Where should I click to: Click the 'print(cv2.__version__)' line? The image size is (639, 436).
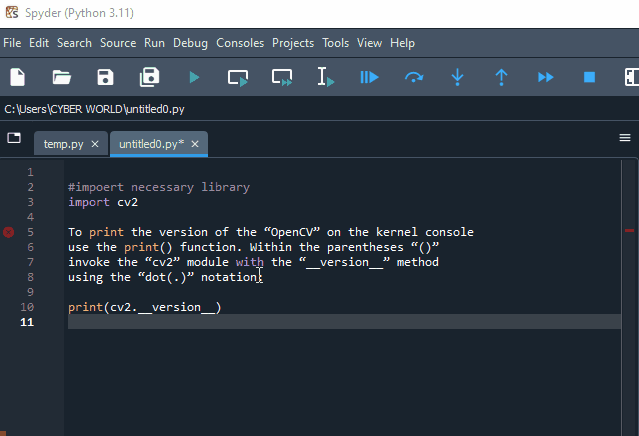click(145, 307)
